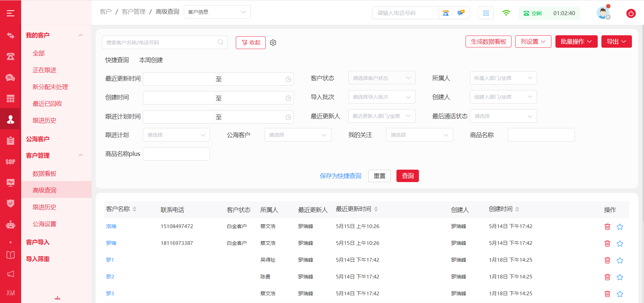
Task: Click the red power logout icon
Action: point(631,13)
